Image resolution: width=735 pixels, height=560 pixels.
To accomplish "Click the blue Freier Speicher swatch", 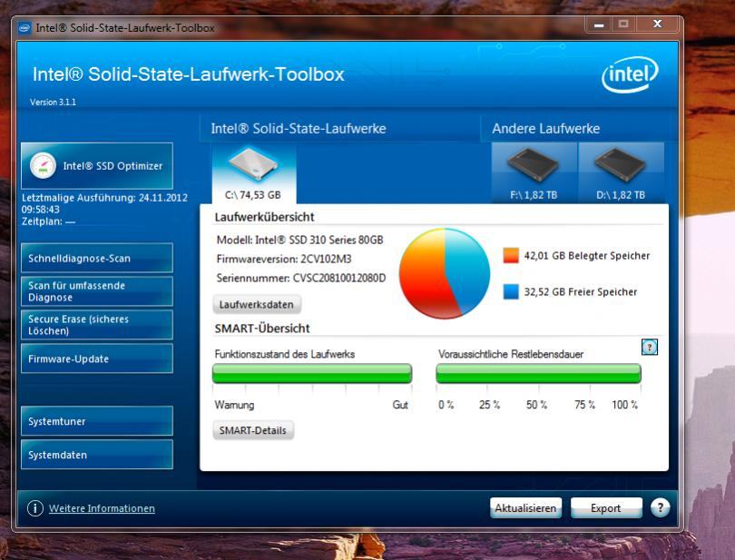I will [511, 291].
